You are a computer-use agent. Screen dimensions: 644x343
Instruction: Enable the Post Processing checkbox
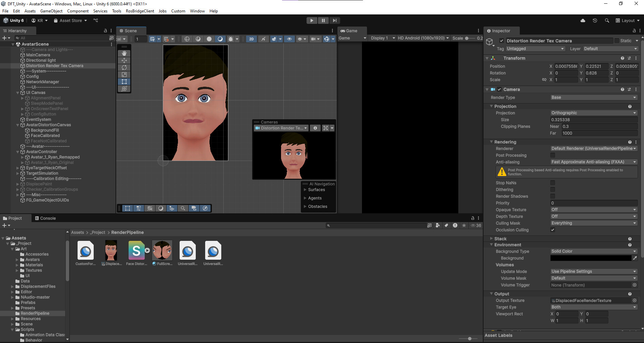tap(552, 155)
